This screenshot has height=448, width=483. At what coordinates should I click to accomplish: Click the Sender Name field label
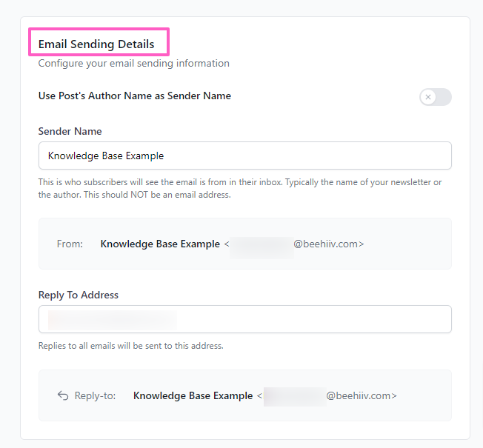point(70,131)
